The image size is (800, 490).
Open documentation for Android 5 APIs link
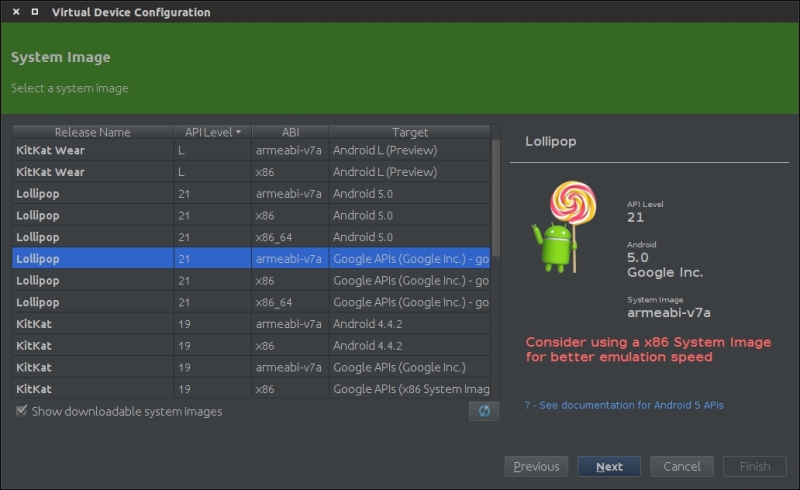click(624, 405)
